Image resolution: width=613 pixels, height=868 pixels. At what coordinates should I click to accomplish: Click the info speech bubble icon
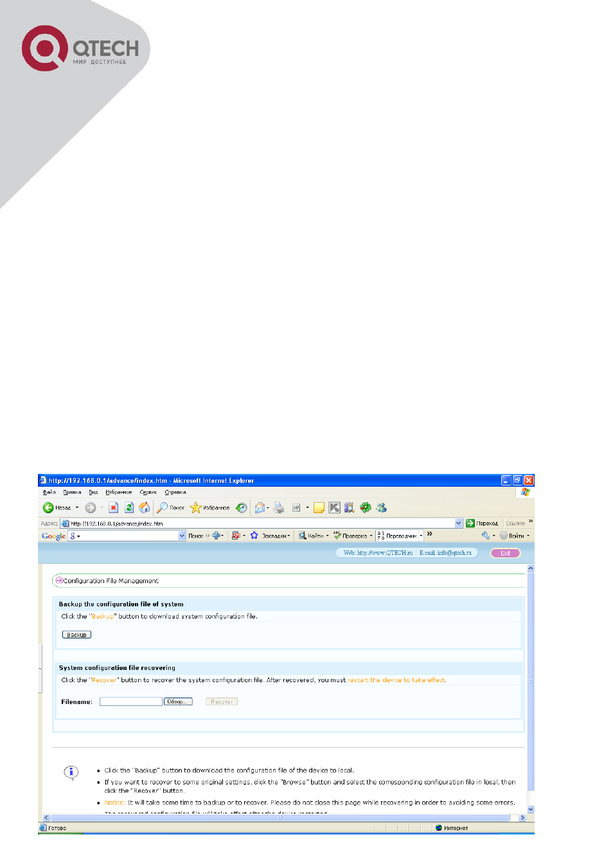pyautogui.click(x=71, y=772)
